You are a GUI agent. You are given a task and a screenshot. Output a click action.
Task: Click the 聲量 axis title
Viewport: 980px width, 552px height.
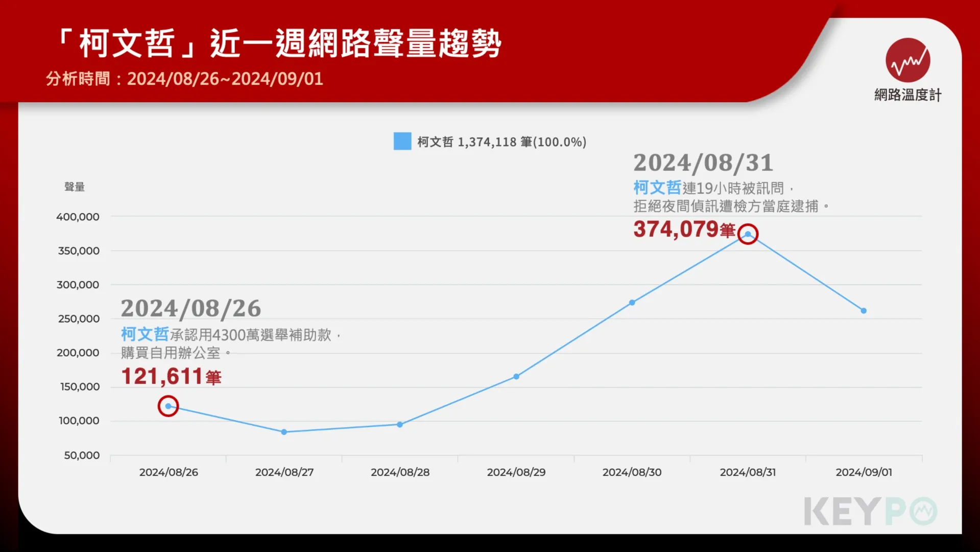[75, 187]
